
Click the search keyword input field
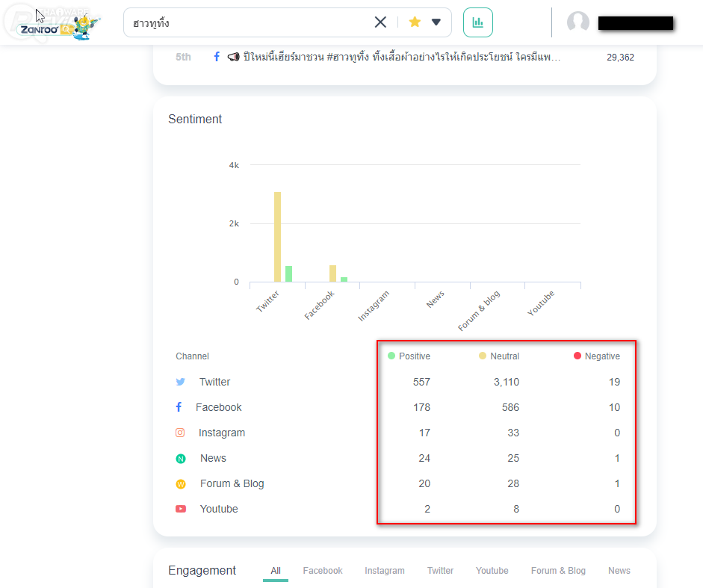click(251, 22)
